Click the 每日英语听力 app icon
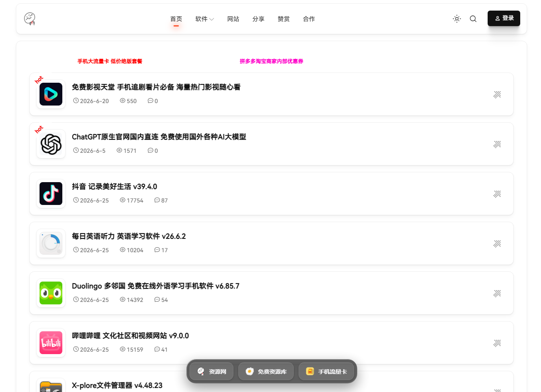The height and width of the screenshot is (392, 541). [x=51, y=243]
